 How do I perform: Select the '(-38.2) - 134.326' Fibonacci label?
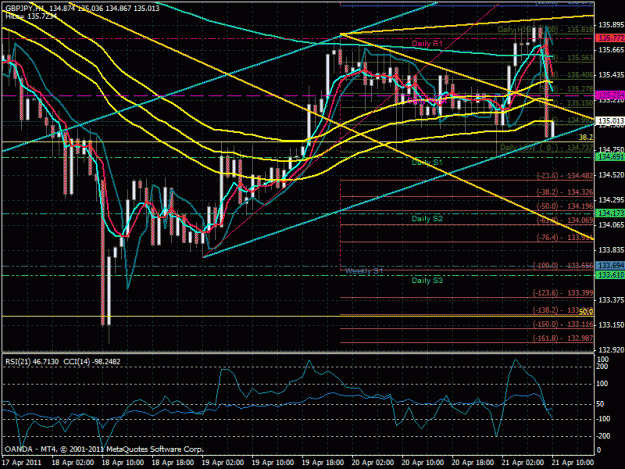click(565, 192)
